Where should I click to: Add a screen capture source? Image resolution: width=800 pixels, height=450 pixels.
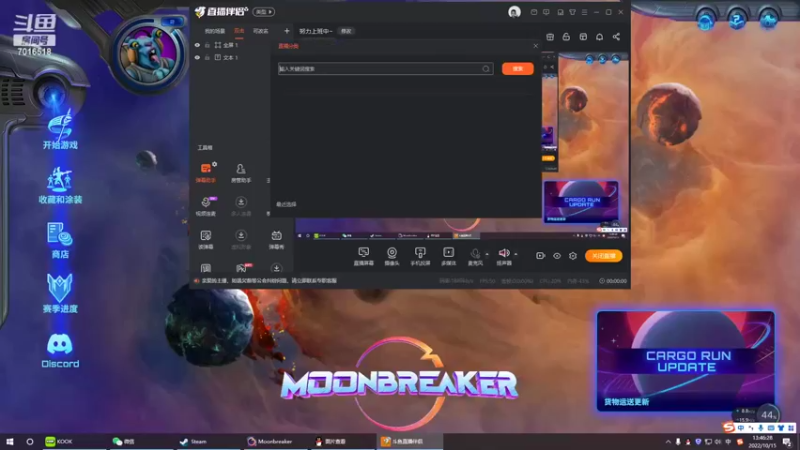coord(364,256)
